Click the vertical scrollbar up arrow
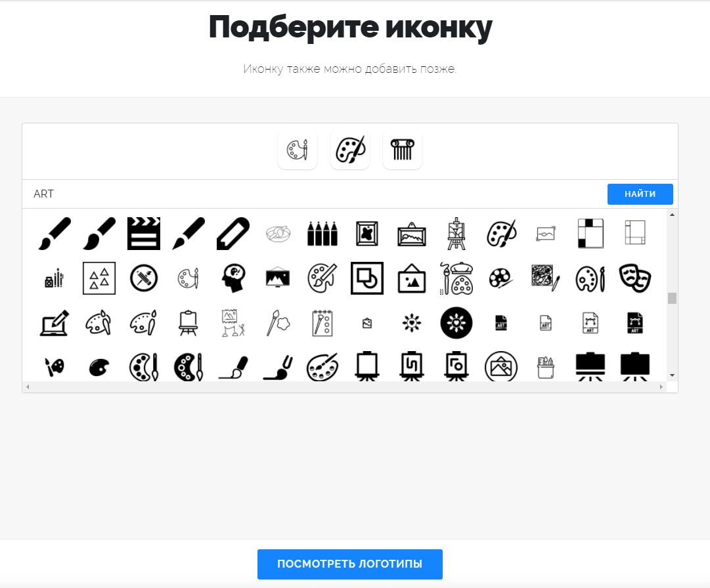 [x=673, y=215]
